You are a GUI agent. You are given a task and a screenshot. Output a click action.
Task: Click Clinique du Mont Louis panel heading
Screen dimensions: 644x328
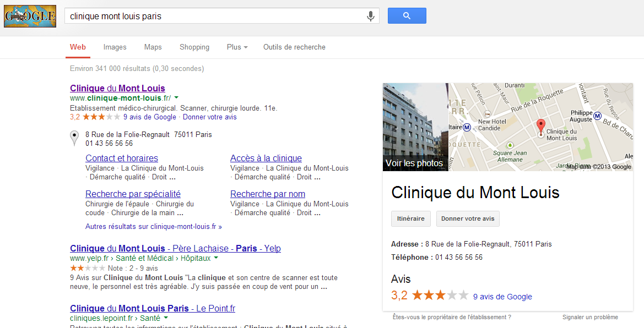coord(475,192)
